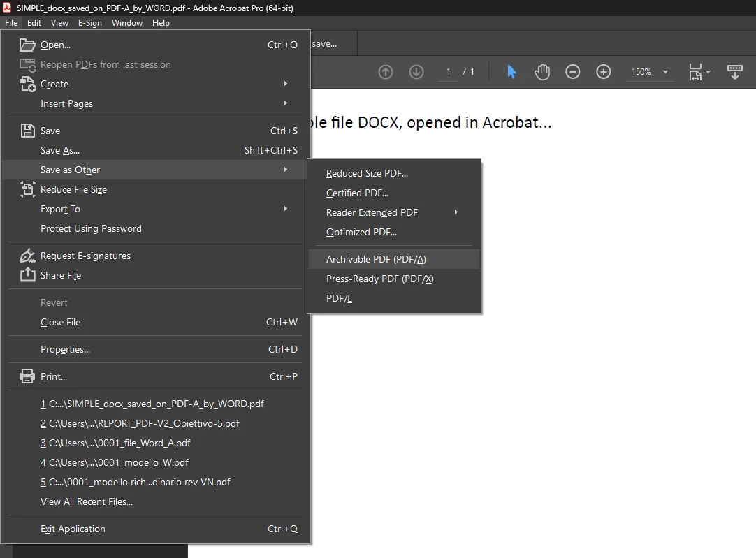Screen dimensions: 756x558
Task: Click the document text line about DOCX
Action: (431, 122)
